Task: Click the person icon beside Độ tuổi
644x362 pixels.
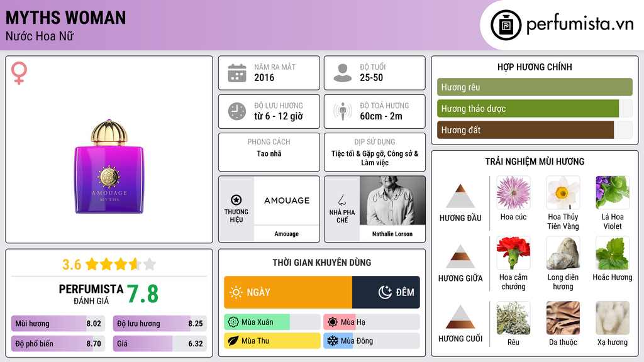Action: point(343,73)
